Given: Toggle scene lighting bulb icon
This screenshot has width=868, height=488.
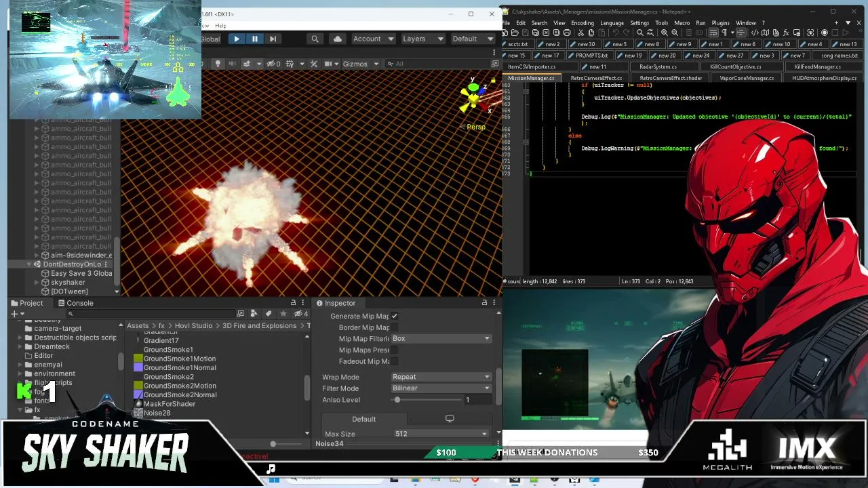Looking at the screenshot, I should (x=218, y=64).
